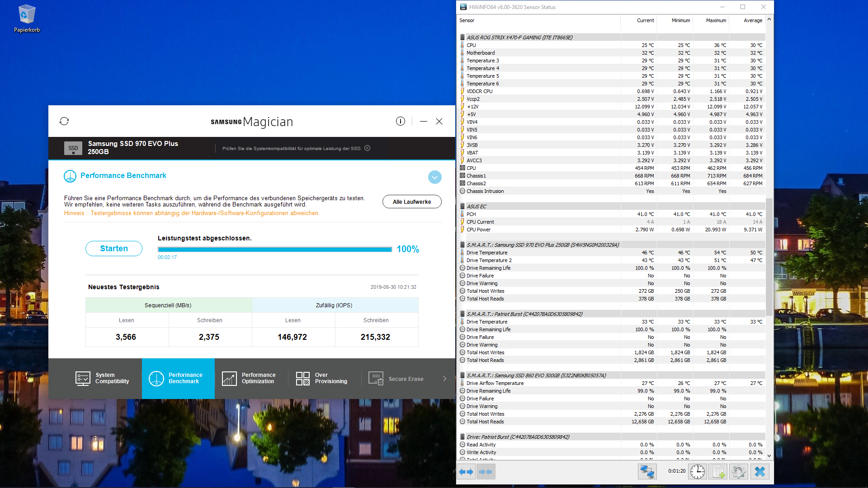The height and width of the screenshot is (488, 868).
Task: Reset the HWiNFO sensor clock timer
Action: (x=698, y=472)
